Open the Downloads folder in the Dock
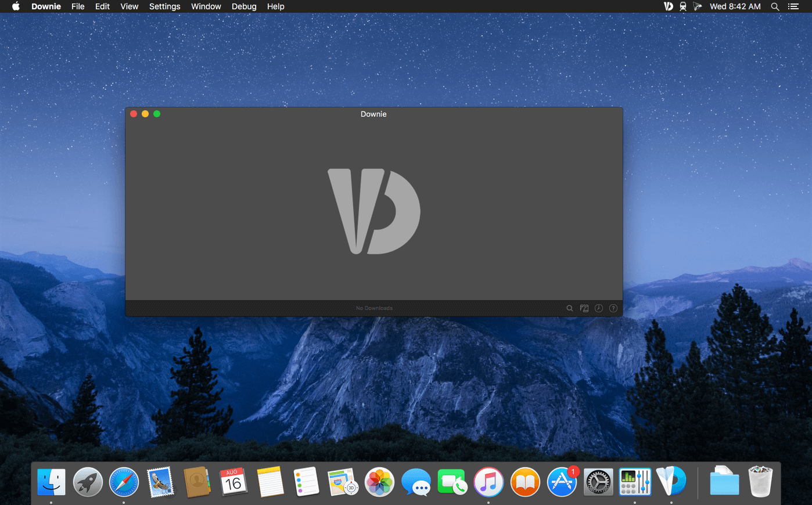Viewport: 812px width, 505px height. 724,482
